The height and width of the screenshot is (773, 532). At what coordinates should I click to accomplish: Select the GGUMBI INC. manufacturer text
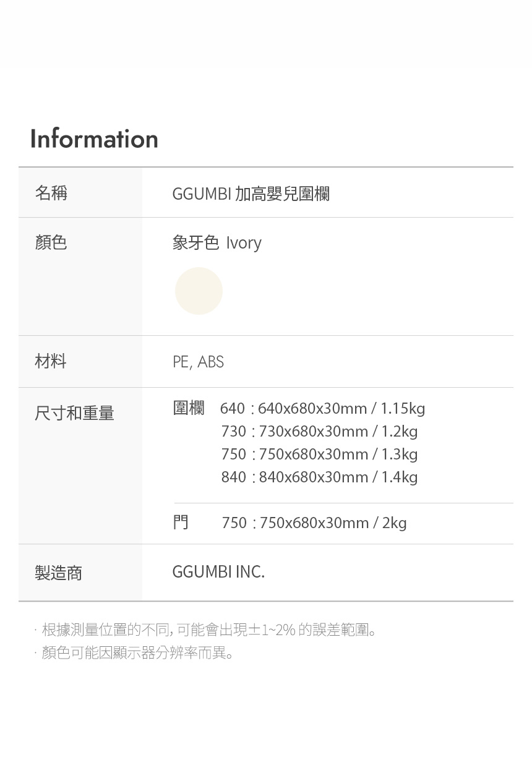point(218,572)
